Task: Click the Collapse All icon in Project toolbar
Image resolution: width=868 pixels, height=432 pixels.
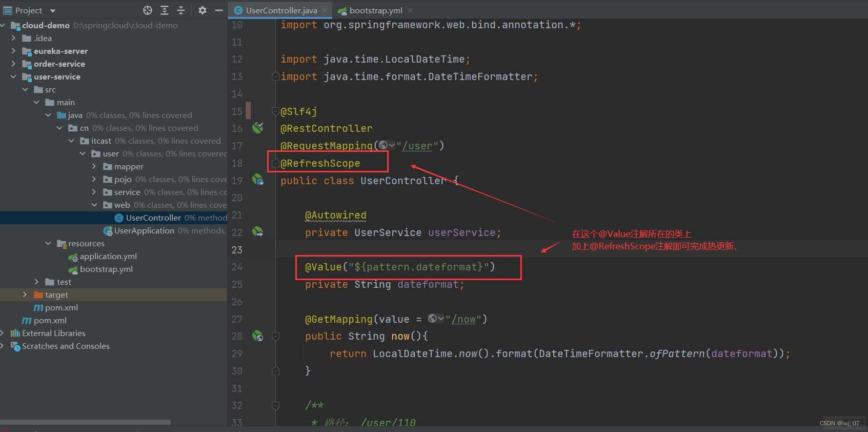Action: click(181, 10)
